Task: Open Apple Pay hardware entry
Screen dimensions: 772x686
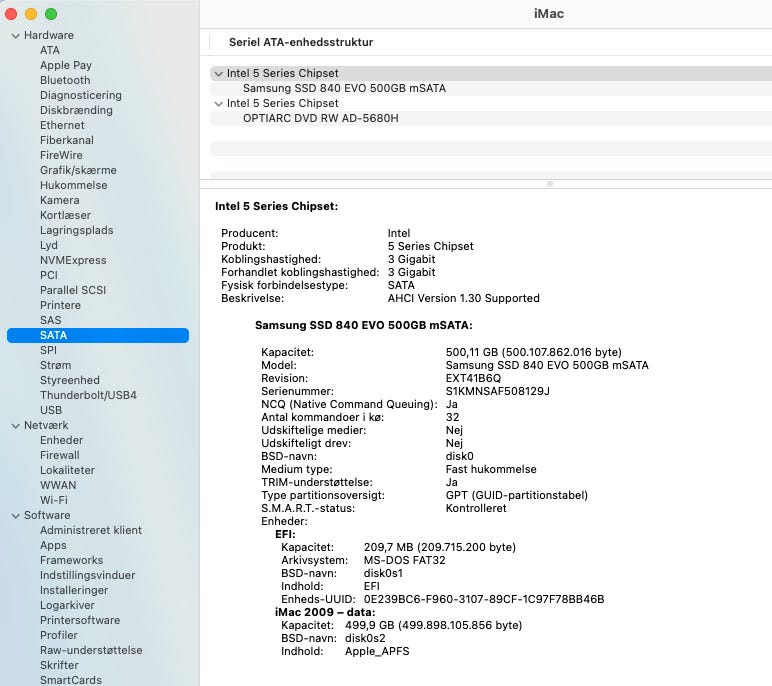Action: click(x=66, y=65)
